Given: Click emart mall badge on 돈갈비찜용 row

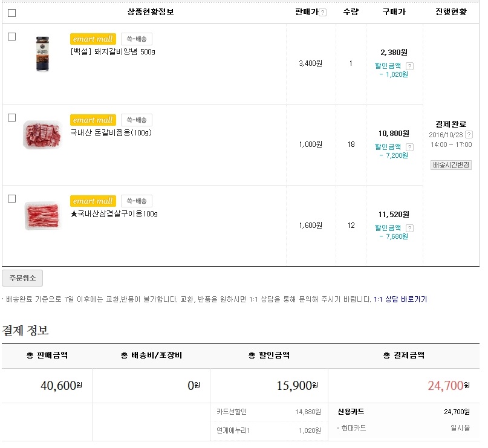Looking at the screenshot, I should pos(93,120).
